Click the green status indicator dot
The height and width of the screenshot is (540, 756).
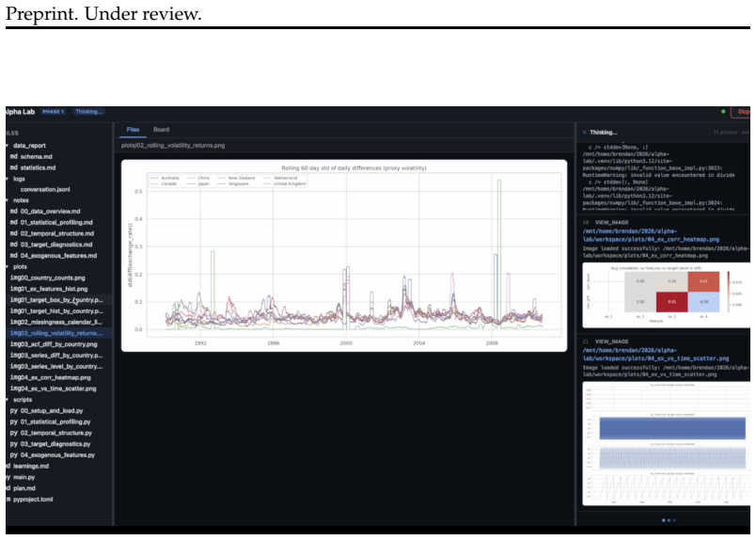pos(723,111)
